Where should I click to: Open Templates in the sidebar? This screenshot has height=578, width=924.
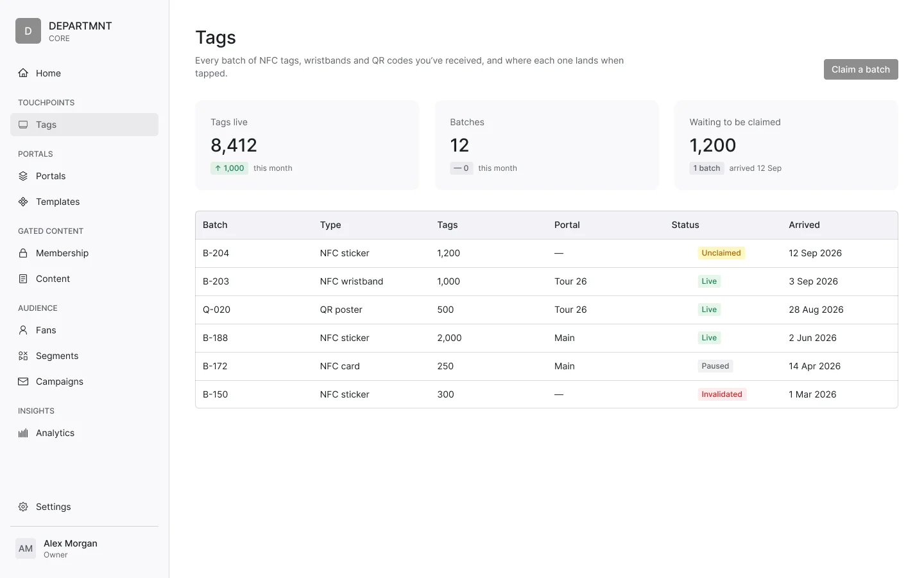point(84,202)
